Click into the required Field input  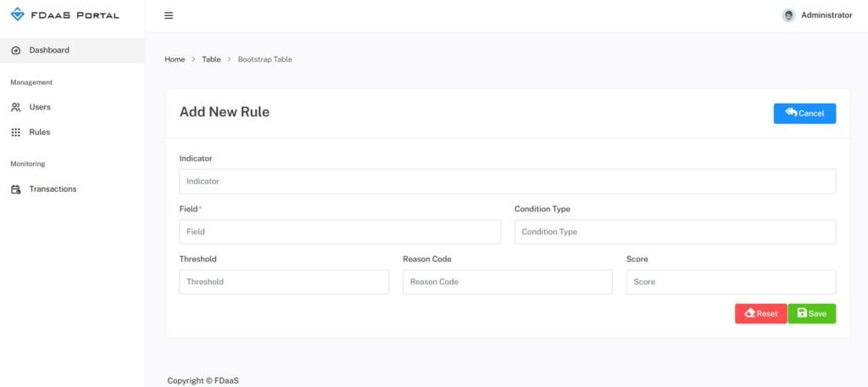[340, 232]
